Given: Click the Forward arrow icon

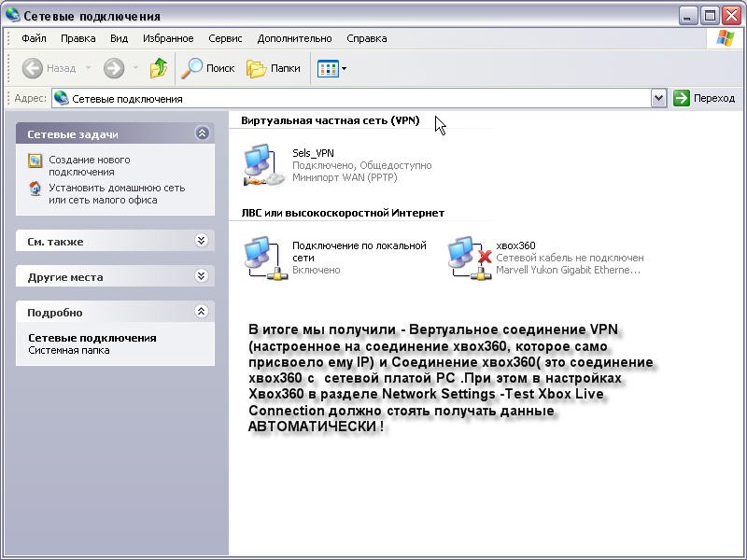Looking at the screenshot, I should pos(114,68).
